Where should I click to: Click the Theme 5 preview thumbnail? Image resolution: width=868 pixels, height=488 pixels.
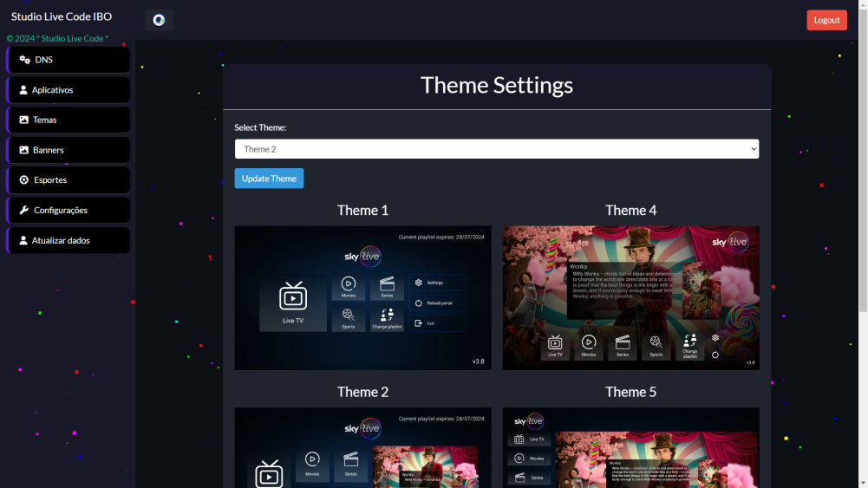[x=630, y=447]
